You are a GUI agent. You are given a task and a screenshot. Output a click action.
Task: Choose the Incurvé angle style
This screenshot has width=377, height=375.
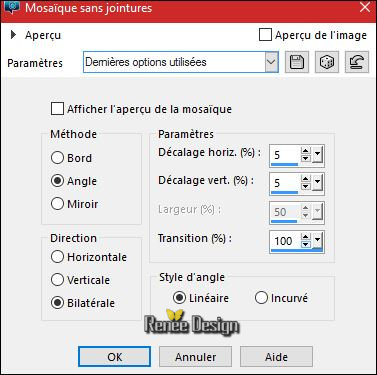(x=261, y=298)
